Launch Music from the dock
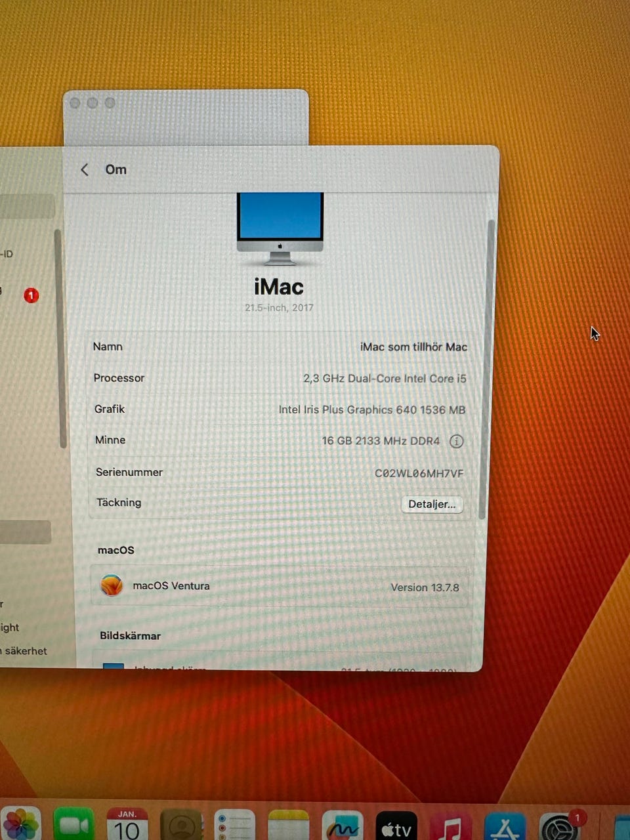630x840 pixels. pos(450,826)
